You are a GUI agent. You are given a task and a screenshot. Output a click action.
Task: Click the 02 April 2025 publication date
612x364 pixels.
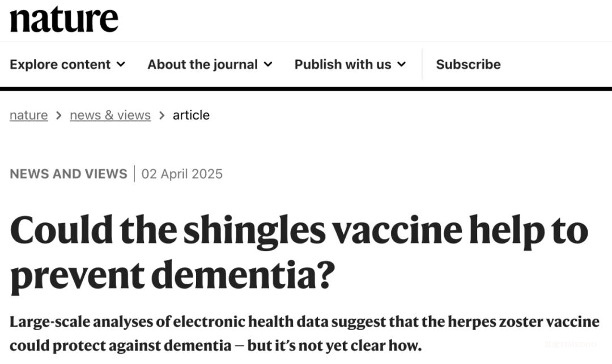coord(182,174)
